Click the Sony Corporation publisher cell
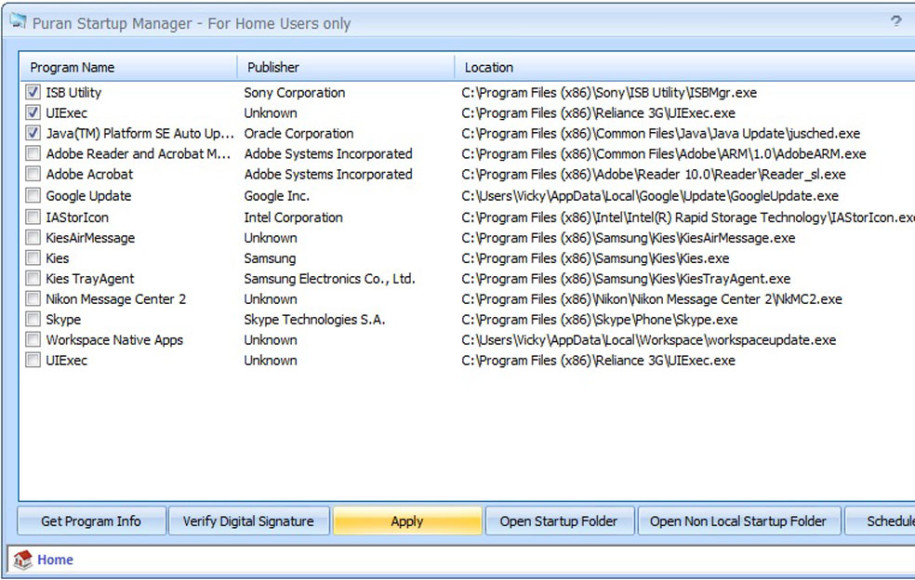Screen dimensions: 915x580 coord(295,92)
